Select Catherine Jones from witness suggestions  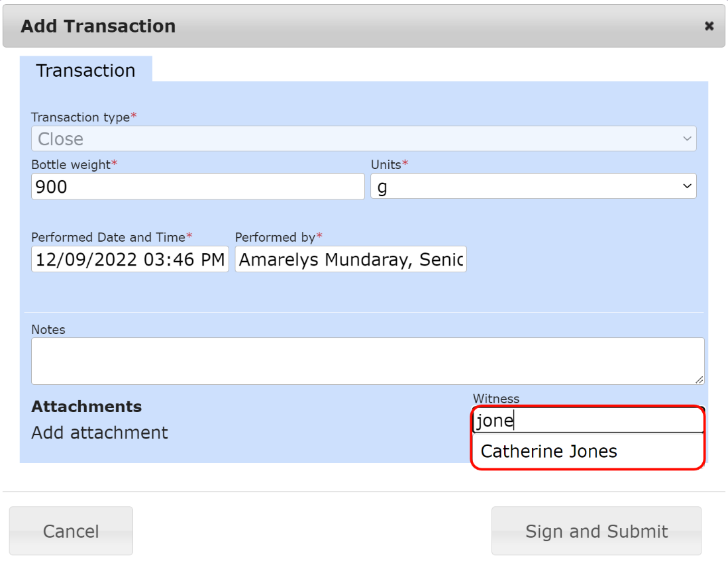coord(549,451)
